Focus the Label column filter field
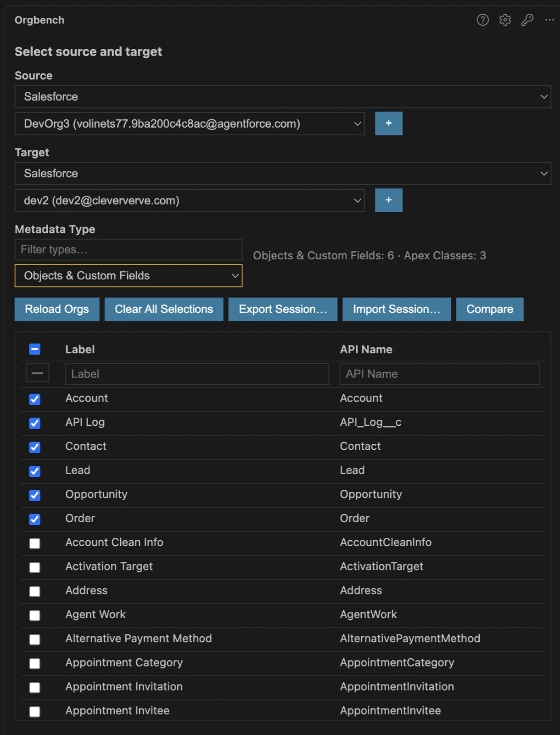Screen dimensions: 560x735 [x=197, y=374]
